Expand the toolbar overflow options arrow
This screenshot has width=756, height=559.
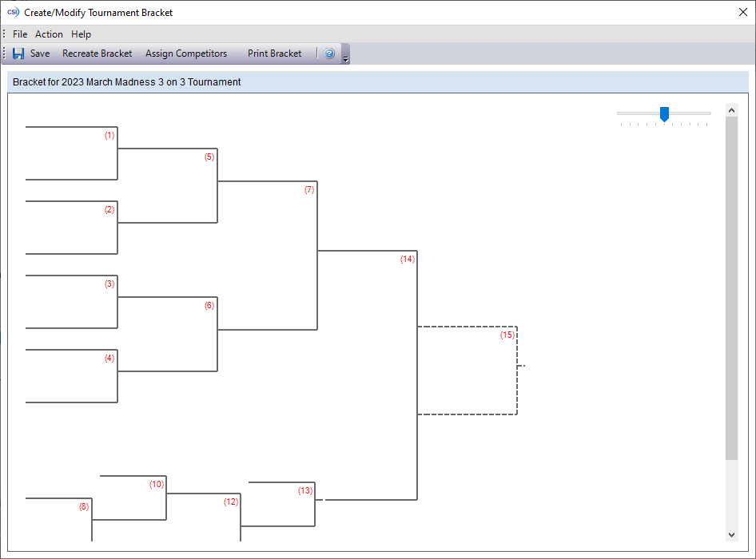346,59
